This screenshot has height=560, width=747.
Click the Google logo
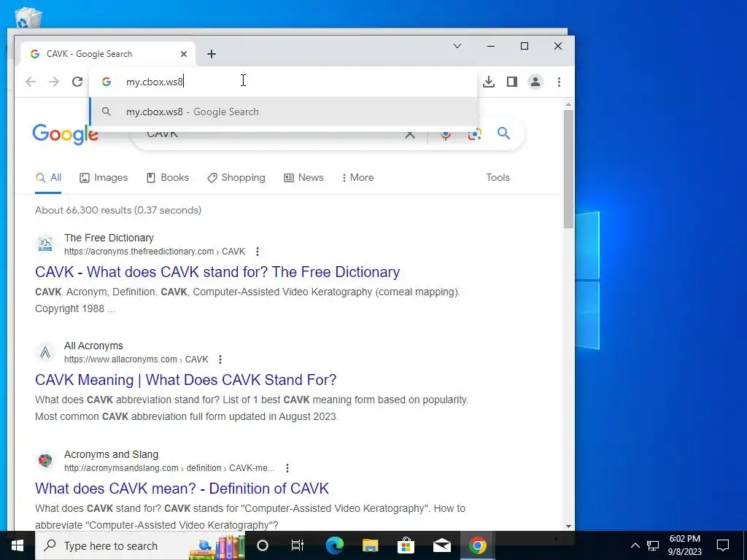coord(65,134)
